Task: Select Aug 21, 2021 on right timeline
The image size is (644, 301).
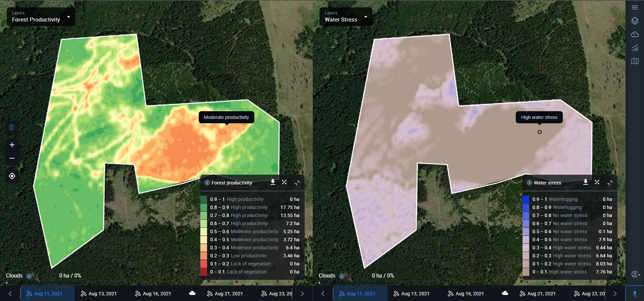Action: coord(537,294)
